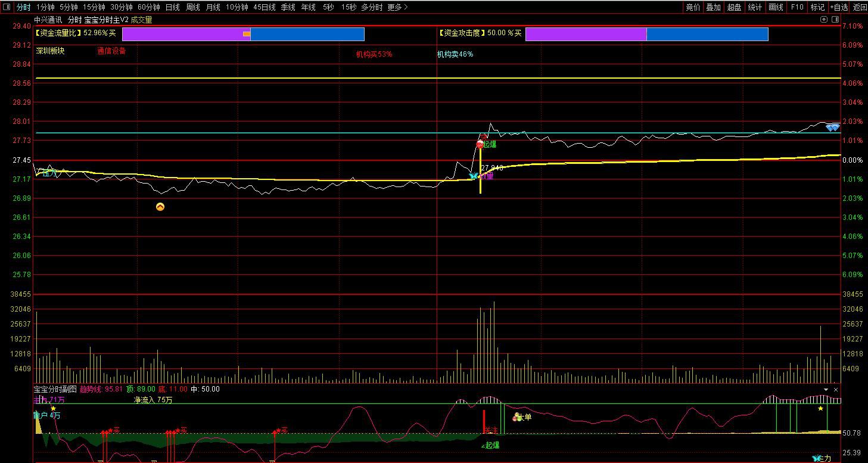Close the 宝宝分时副图 indicator panel

[x=836, y=390]
